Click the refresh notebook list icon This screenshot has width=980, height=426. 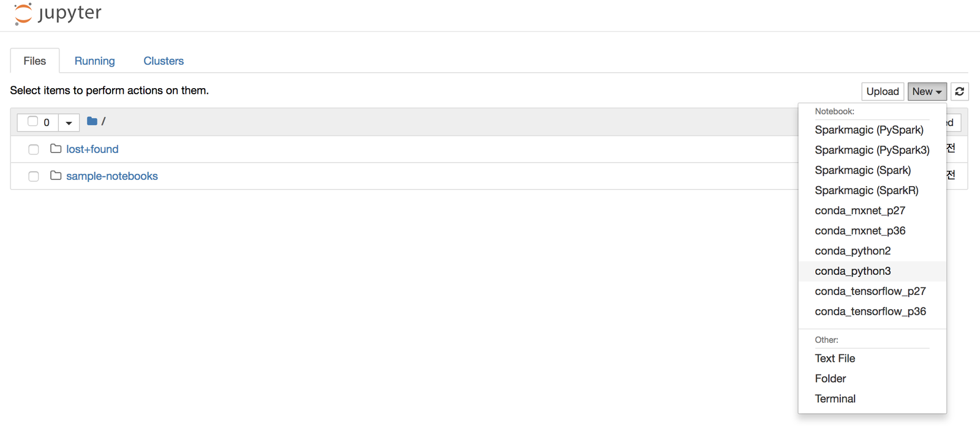(960, 91)
